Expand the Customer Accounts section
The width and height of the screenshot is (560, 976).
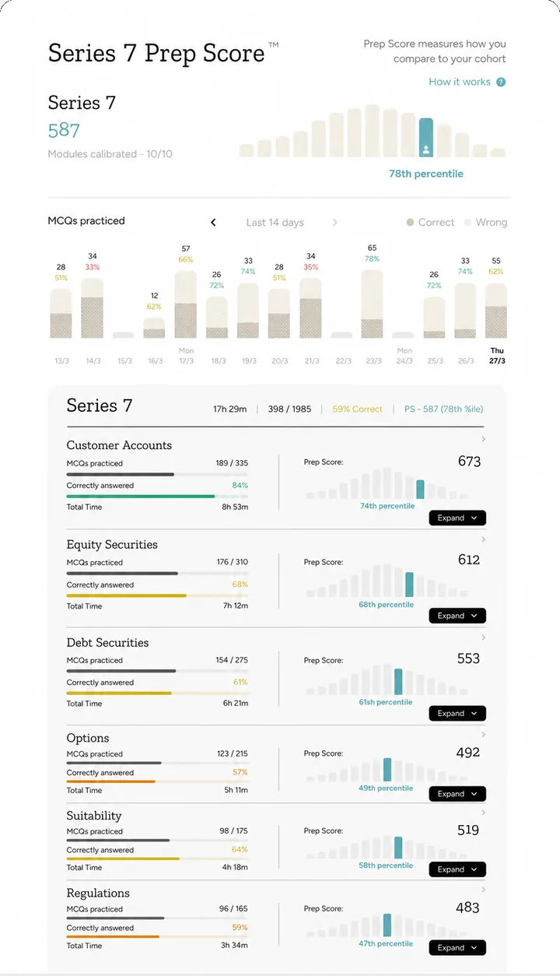click(457, 518)
